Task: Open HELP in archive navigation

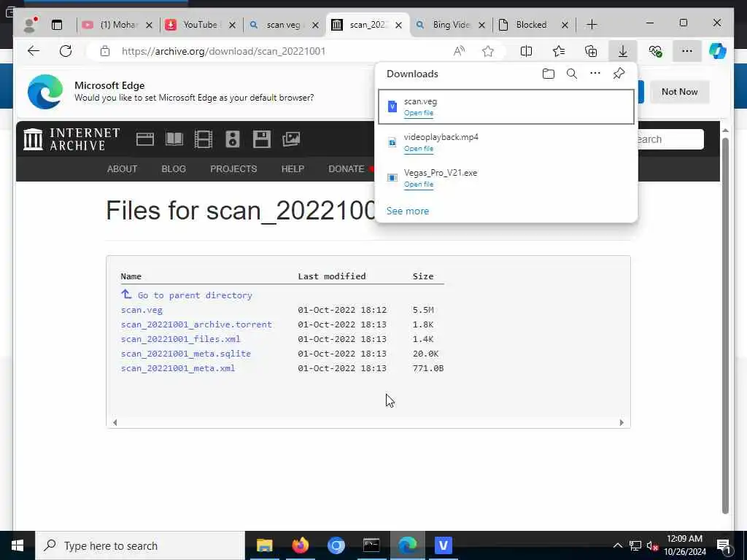Action: [x=293, y=169]
